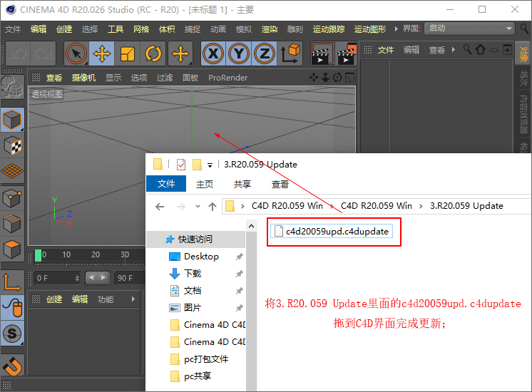Click the Make Editable globe icon
The image size is (532, 392).
(12, 86)
